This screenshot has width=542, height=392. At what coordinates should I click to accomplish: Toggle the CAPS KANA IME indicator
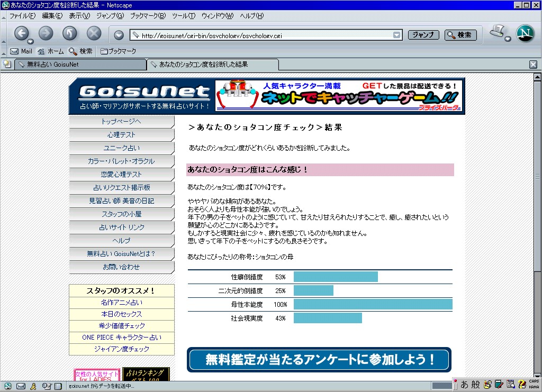coord(534,384)
